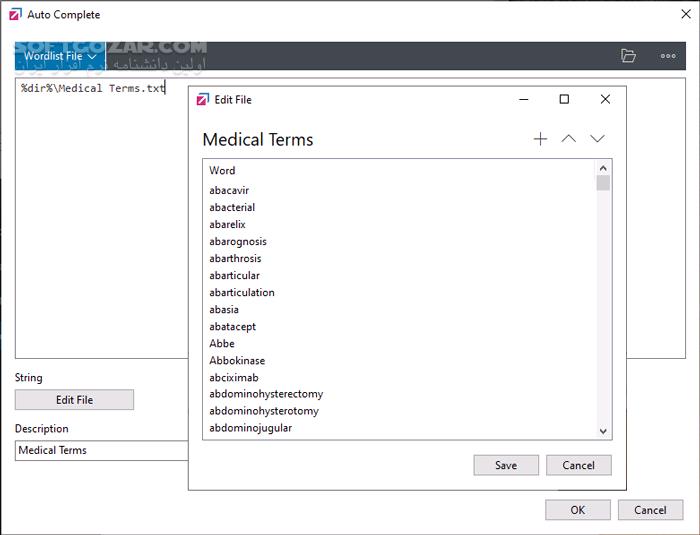Open the three-dots more options menu
The height and width of the screenshot is (535, 700).
pyautogui.click(x=668, y=56)
